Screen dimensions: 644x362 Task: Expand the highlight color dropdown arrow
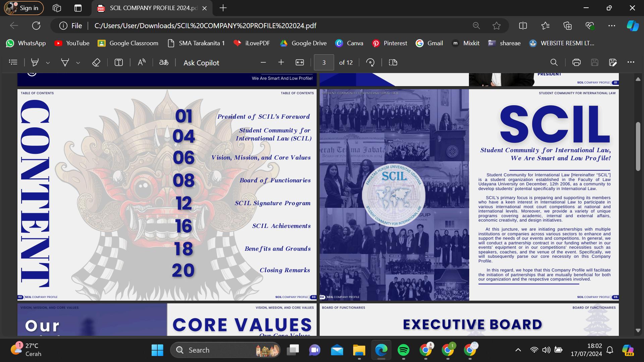pyautogui.click(x=48, y=63)
